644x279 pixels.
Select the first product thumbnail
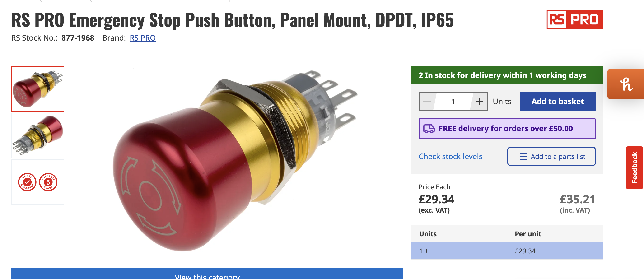click(38, 89)
